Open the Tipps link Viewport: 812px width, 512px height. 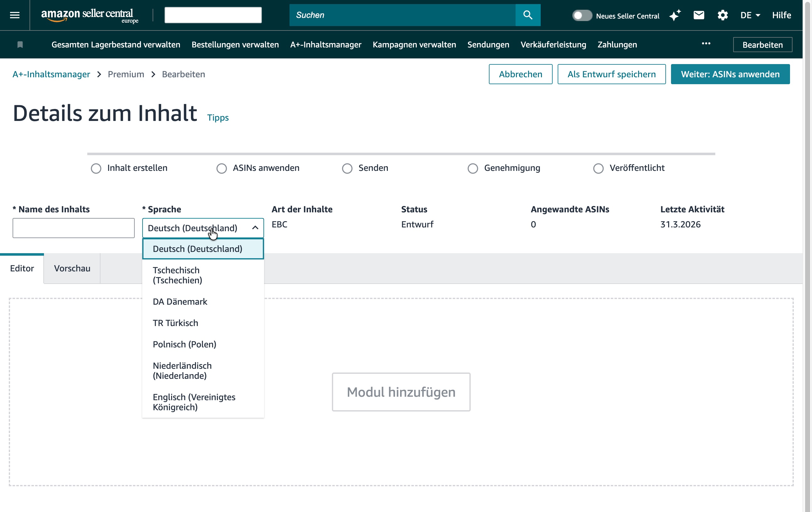point(218,117)
